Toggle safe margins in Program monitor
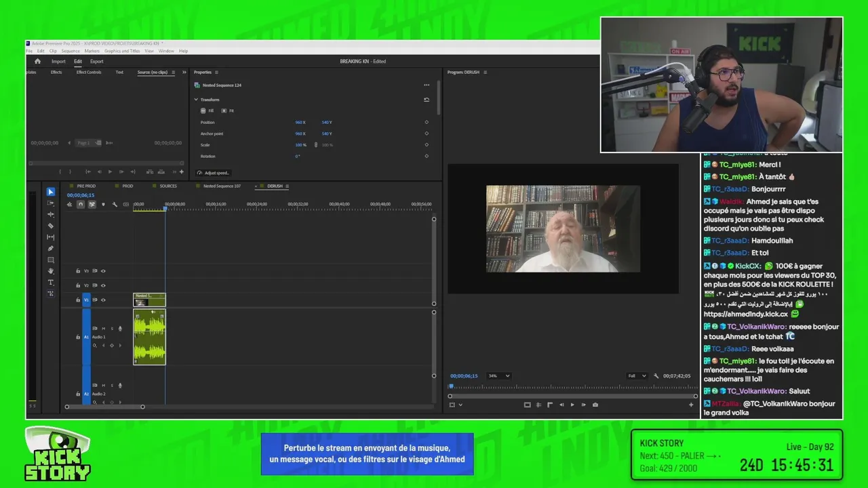The height and width of the screenshot is (488, 868). (x=527, y=405)
